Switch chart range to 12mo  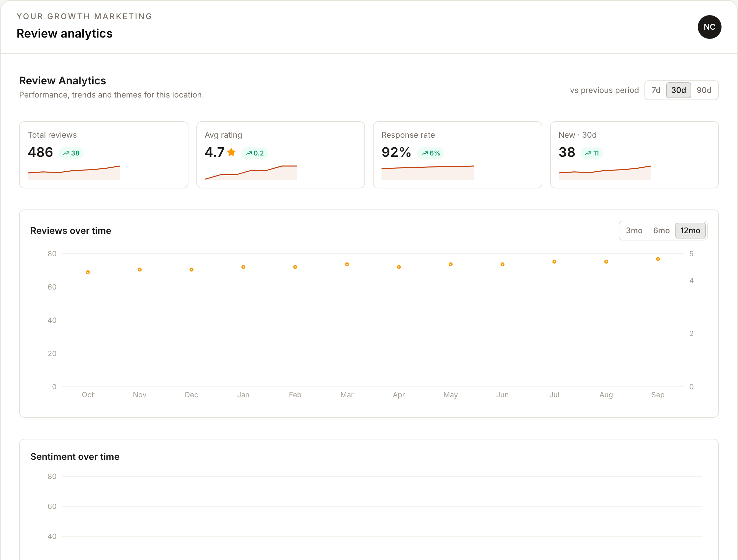point(690,231)
